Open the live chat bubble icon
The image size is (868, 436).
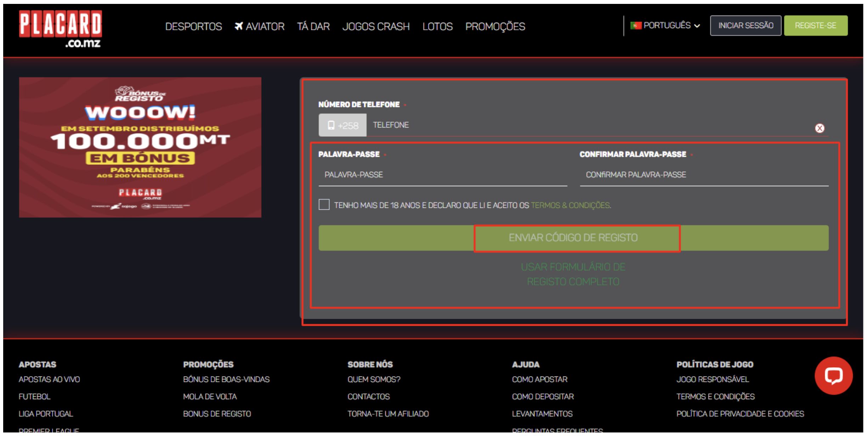pos(833,376)
